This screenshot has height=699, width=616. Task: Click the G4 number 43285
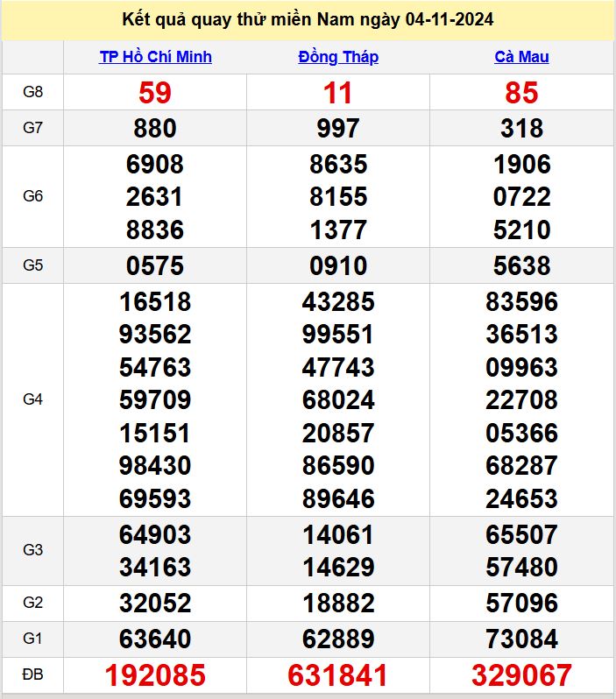[x=338, y=302]
